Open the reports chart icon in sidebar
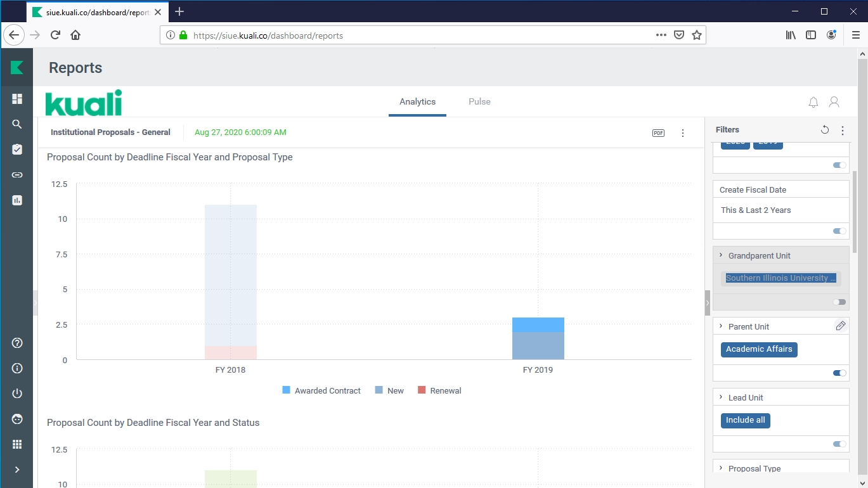The width and height of the screenshot is (868, 488). [17, 200]
